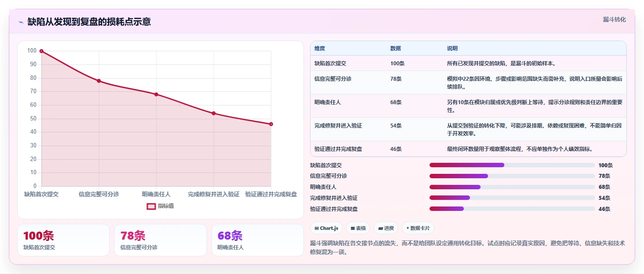This screenshot has width=644, height=274.
Task: Click the 46条 value beside the progress bar
Action: 604,209
